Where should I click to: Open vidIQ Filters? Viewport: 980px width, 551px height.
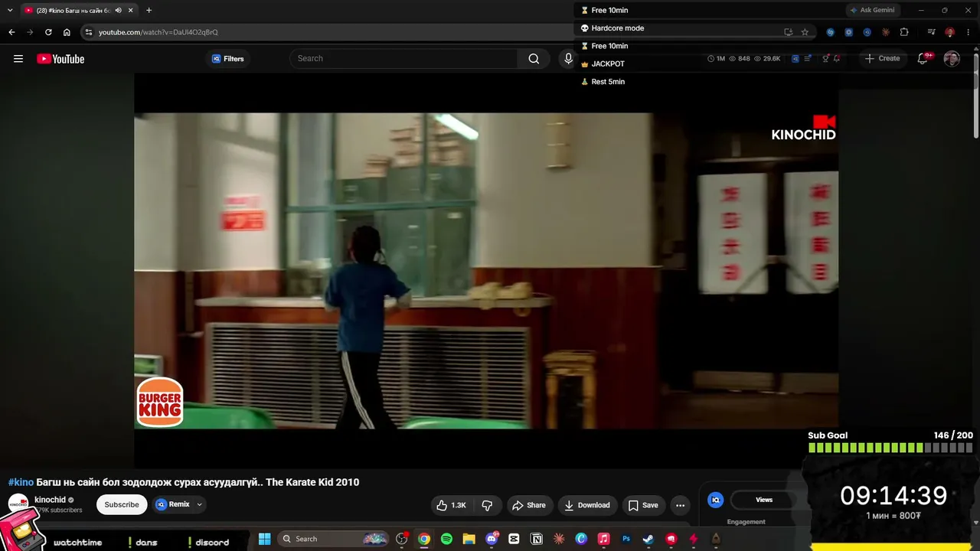tap(228, 59)
